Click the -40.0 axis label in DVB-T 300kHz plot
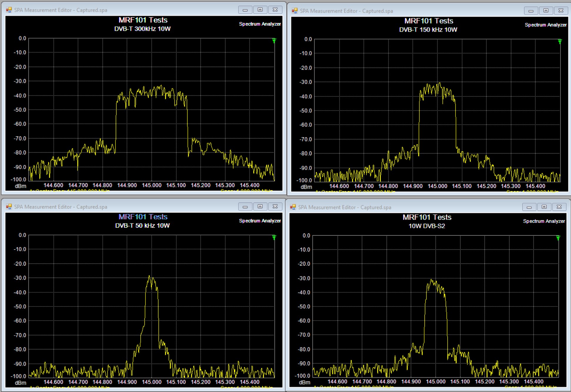 pos(20,96)
